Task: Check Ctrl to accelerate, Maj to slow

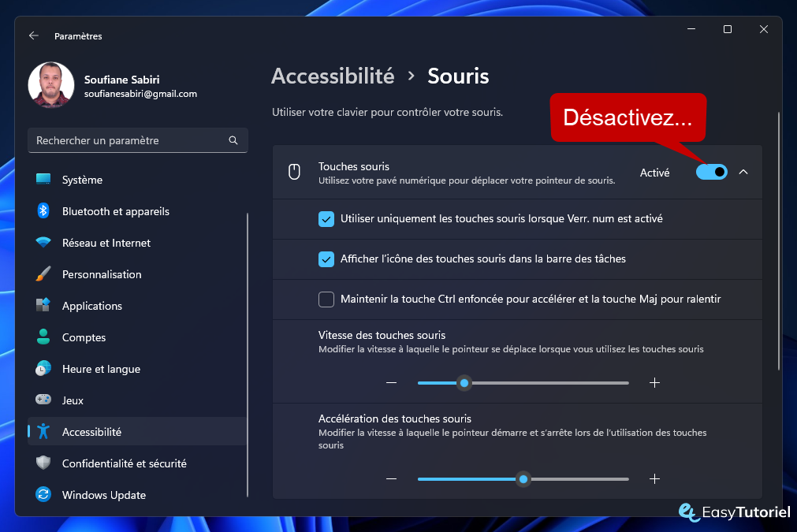Action: pos(326,299)
